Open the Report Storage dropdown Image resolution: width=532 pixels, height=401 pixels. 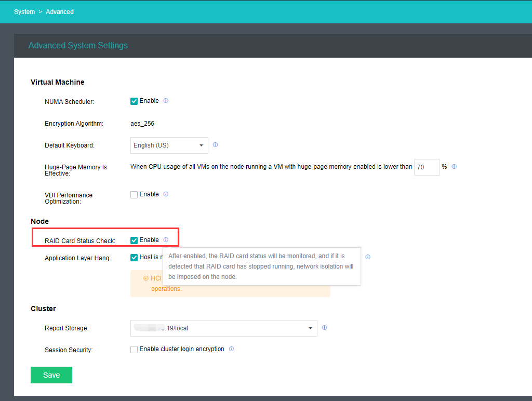(223, 328)
